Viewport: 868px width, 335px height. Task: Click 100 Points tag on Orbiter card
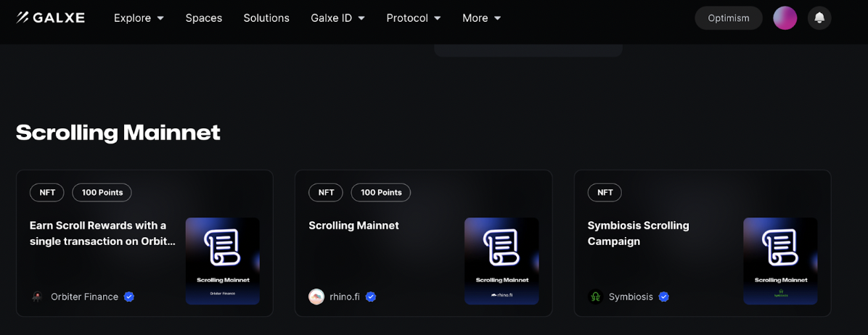[x=102, y=192]
